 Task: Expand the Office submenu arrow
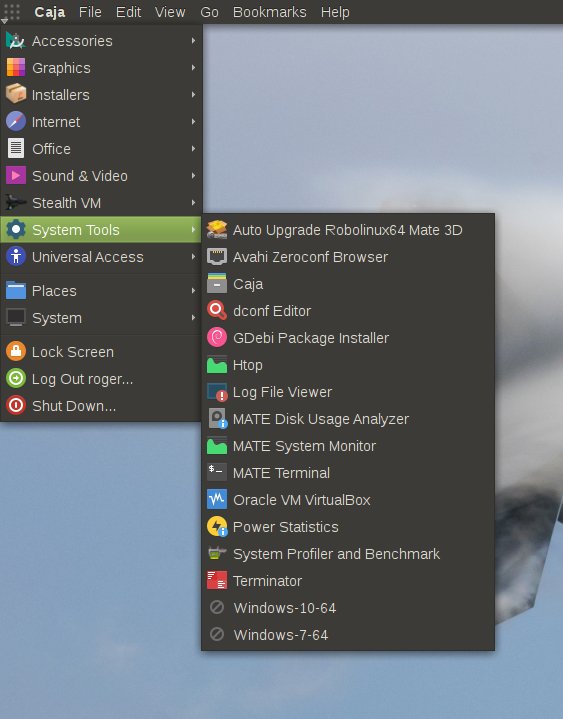point(193,149)
